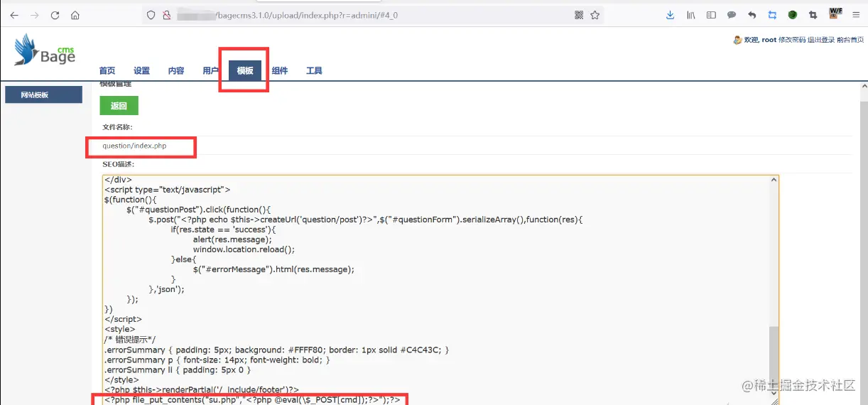The width and height of the screenshot is (868, 405).
Task: Open the downloads arrow icon
Action: (670, 15)
